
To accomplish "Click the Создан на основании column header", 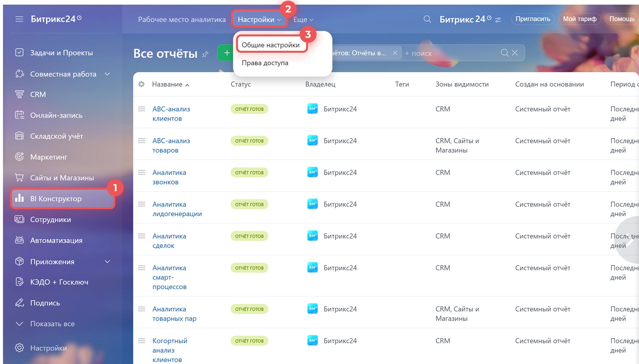I will 550,84.
